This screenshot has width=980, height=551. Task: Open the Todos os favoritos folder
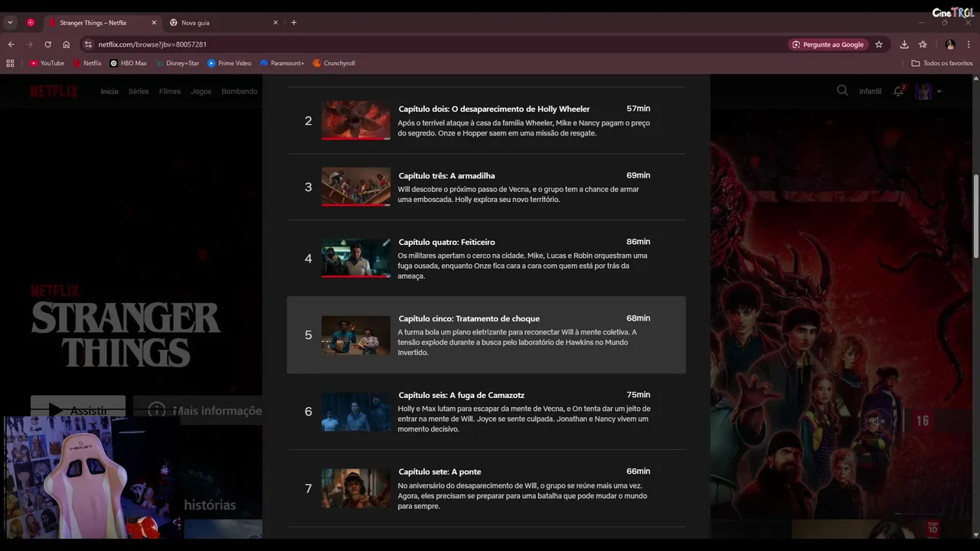click(x=942, y=64)
